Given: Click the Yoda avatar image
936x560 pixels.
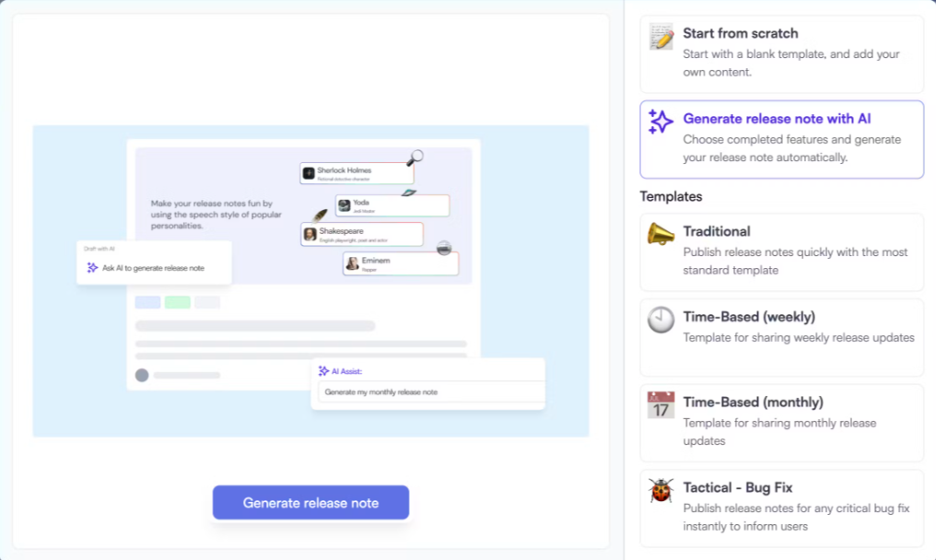Looking at the screenshot, I should pos(345,205).
